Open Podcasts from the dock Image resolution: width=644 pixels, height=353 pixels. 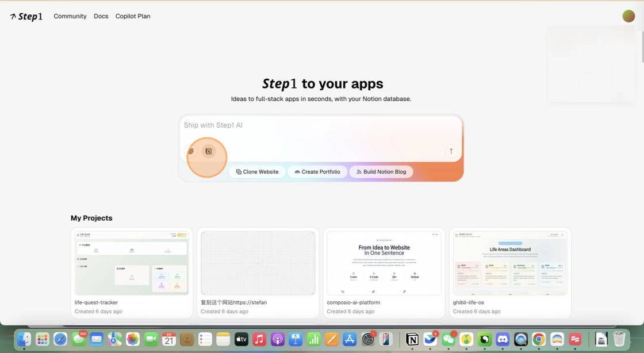click(x=277, y=339)
